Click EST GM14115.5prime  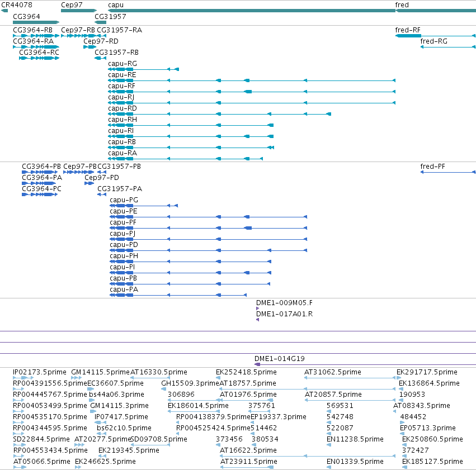[x=76, y=378]
